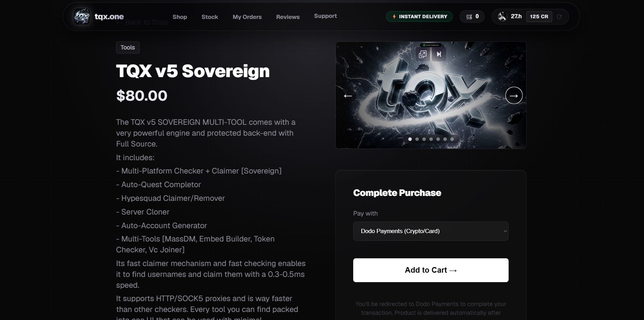The image size is (644, 320).
Task: Click the product preview image
Action: point(431,95)
